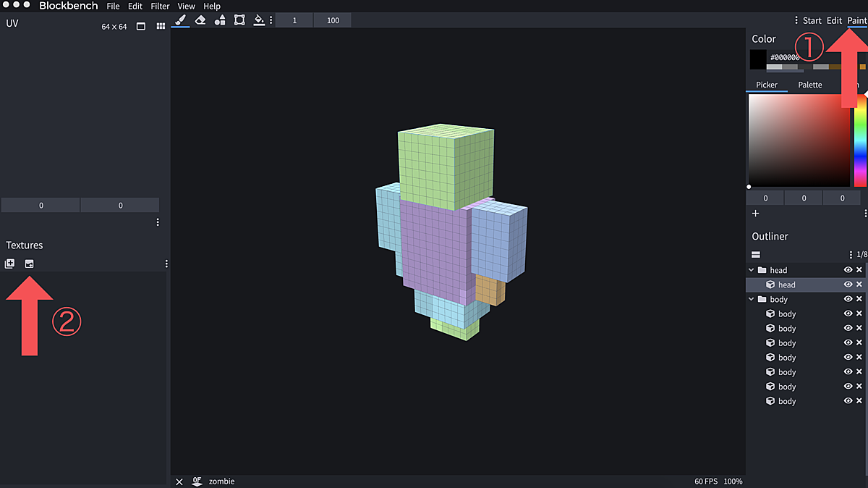This screenshot has width=868, height=488.
Task: Collapse the head group chevron
Action: pyautogui.click(x=750, y=270)
